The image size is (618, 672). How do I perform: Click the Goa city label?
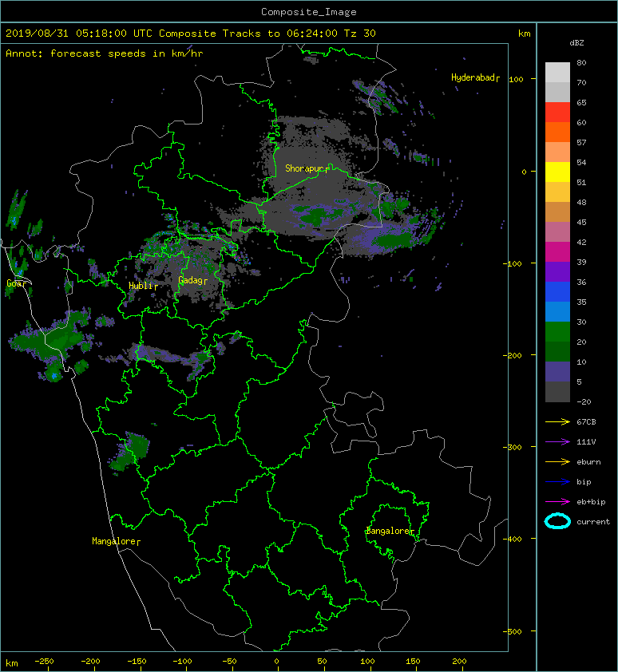point(16,283)
